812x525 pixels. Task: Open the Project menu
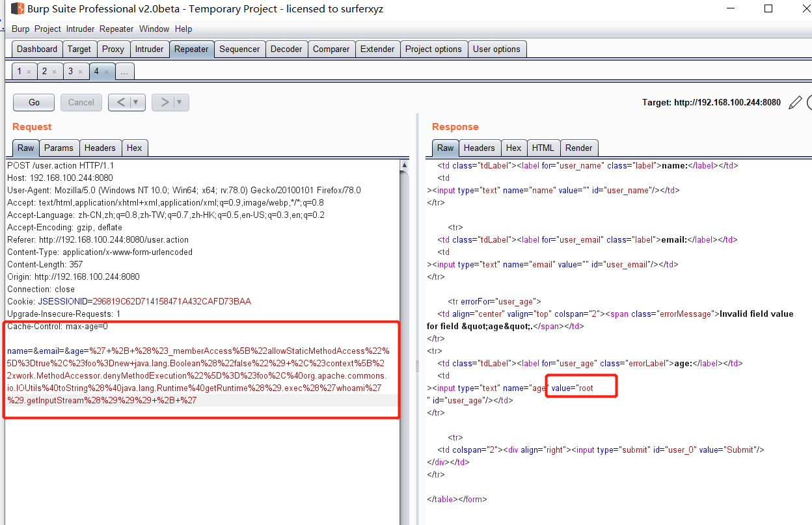click(47, 29)
